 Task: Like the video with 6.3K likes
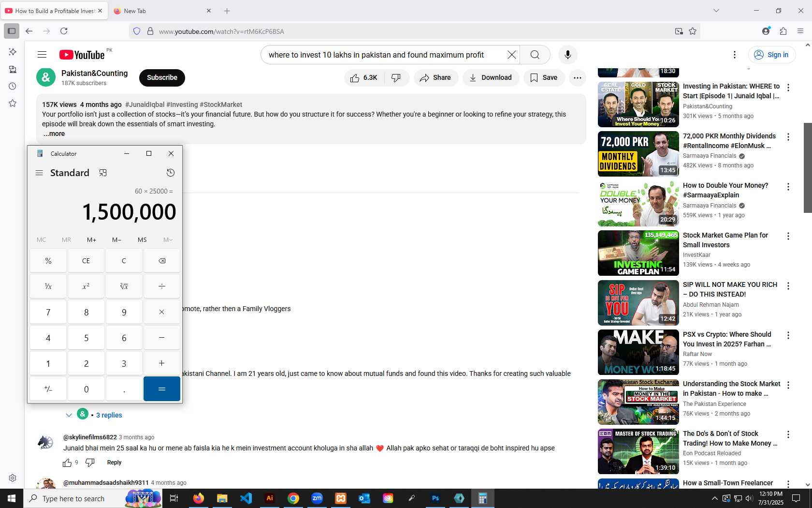(364, 77)
